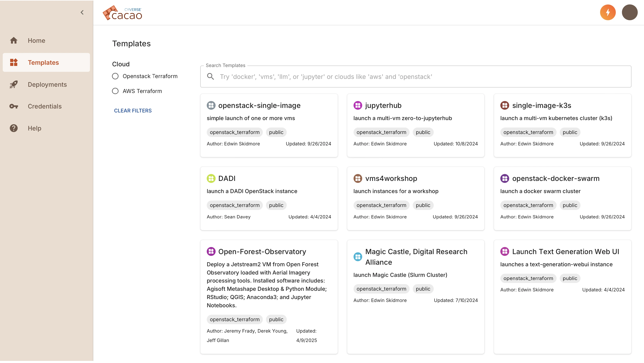644x363 pixels.
Task: Click 'Author: Jeremy Frady, Derek Young, Jeff Gillan'
Action: 247,336
